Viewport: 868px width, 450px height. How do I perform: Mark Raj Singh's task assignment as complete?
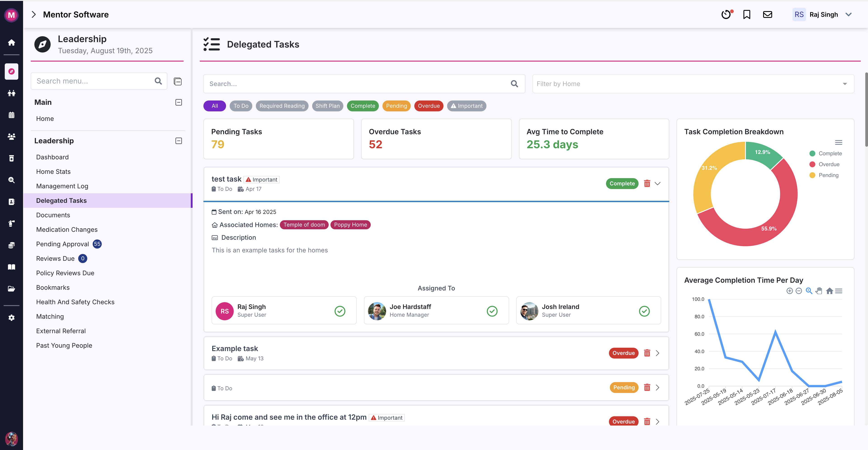(340, 311)
